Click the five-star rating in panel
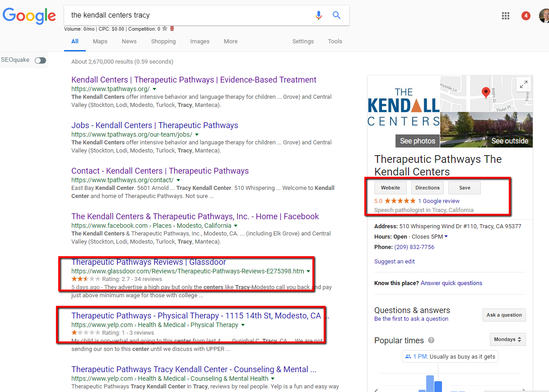 [400, 201]
